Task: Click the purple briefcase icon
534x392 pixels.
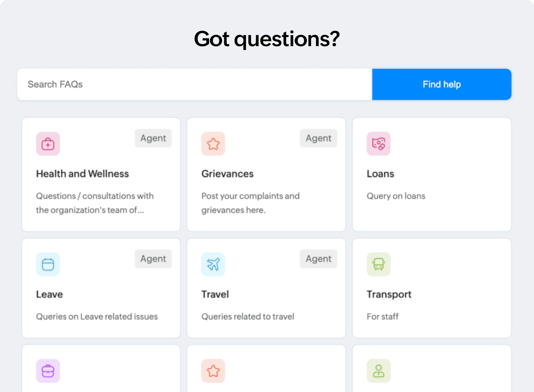Action: click(x=48, y=371)
